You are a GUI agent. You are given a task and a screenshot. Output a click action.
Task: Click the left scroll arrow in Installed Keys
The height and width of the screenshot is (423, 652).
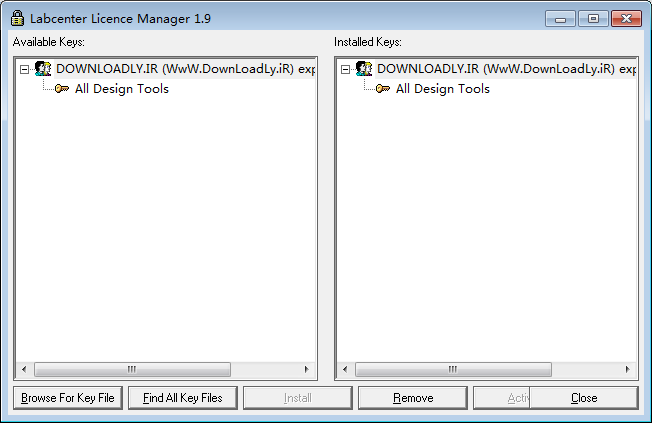click(x=345, y=369)
